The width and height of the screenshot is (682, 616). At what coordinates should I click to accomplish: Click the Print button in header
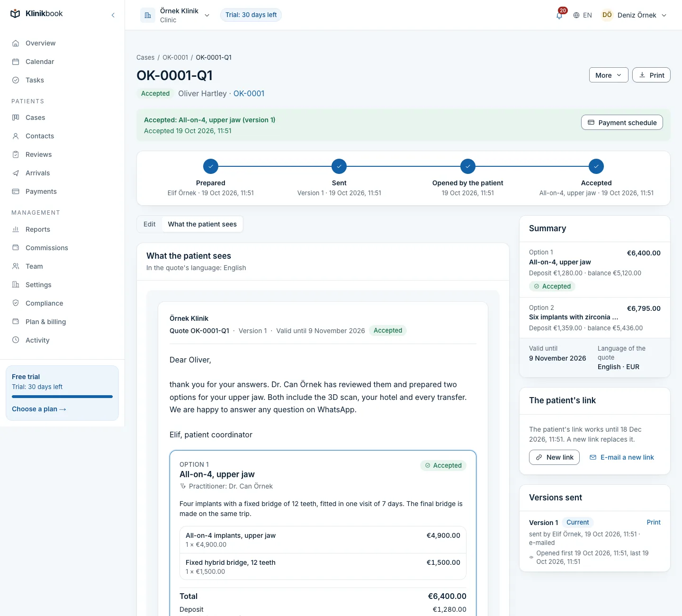[651, 75]
